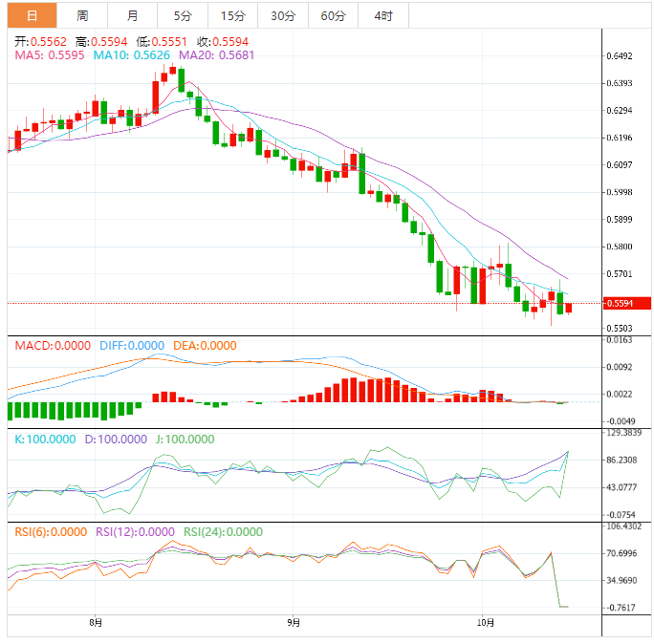
Task: Click the 8月 date axis marker
Action: (x=95, y=623)
